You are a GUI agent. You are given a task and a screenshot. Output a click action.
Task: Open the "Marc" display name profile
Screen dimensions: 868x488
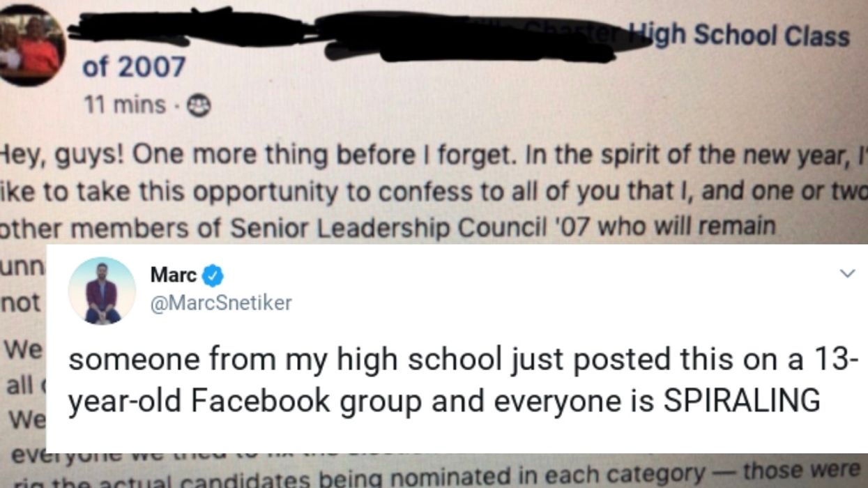173,276
